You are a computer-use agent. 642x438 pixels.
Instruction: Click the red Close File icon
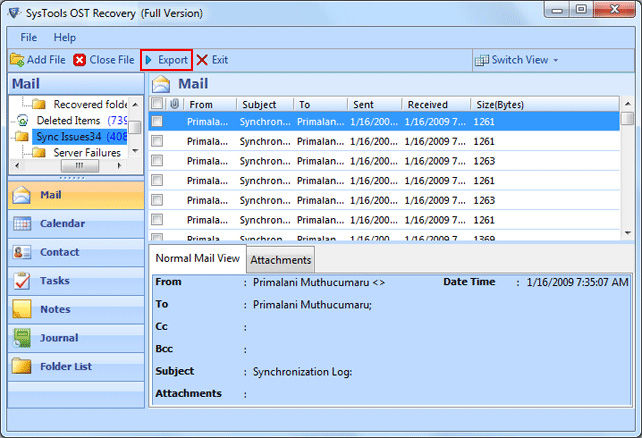pos(80,60)
